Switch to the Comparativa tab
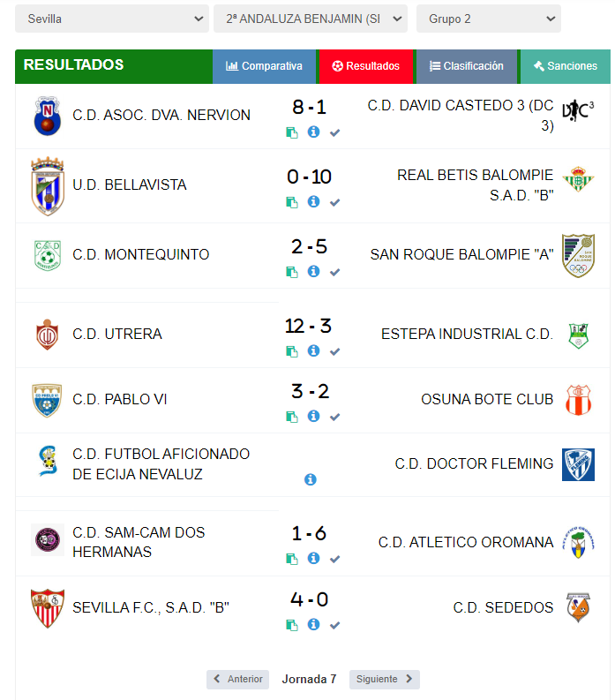Screen dimensions: 615x700 pos(264,66)
